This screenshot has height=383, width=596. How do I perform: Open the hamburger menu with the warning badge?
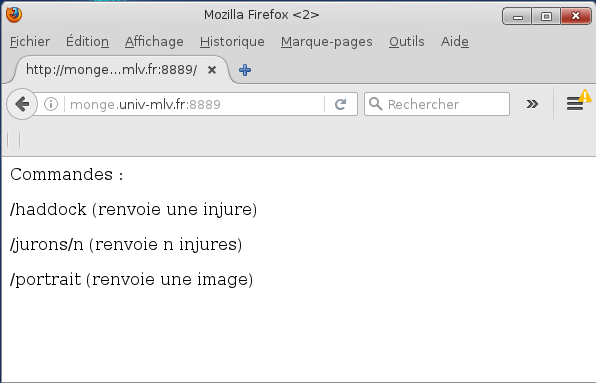tap(575, 103)
